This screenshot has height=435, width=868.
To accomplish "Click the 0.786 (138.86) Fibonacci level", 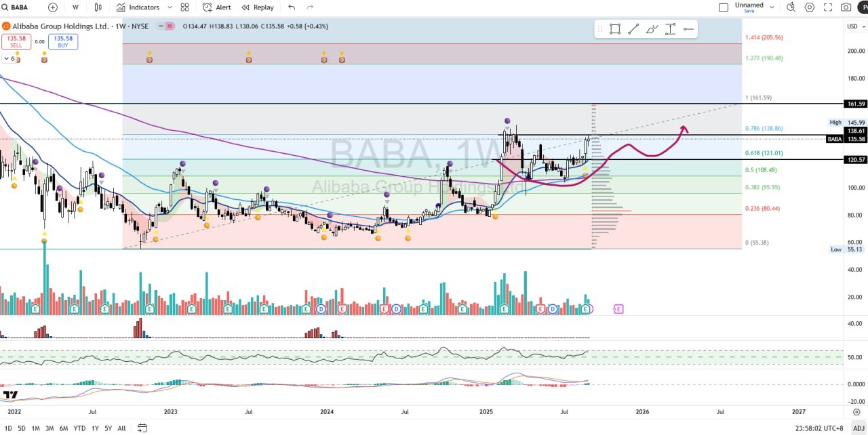I will [x=764, y=129].
